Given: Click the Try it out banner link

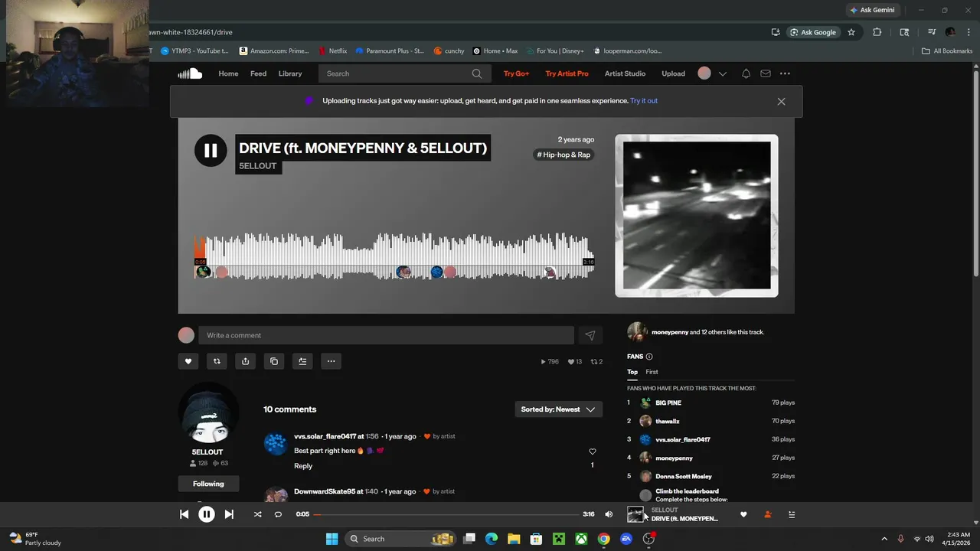Looking at the screenshot, I should tap(644, 100).
